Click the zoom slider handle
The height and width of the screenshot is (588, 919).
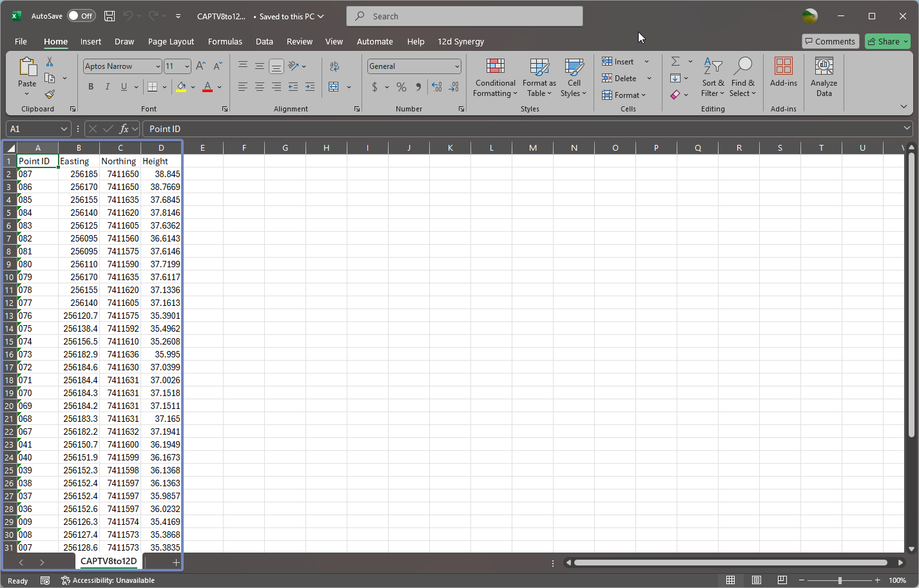(839, 580)
